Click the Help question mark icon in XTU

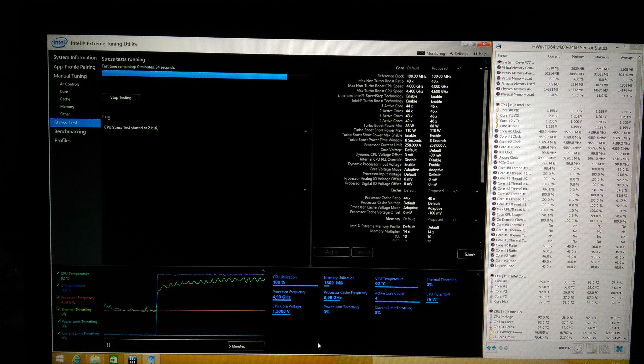point(475,54)
